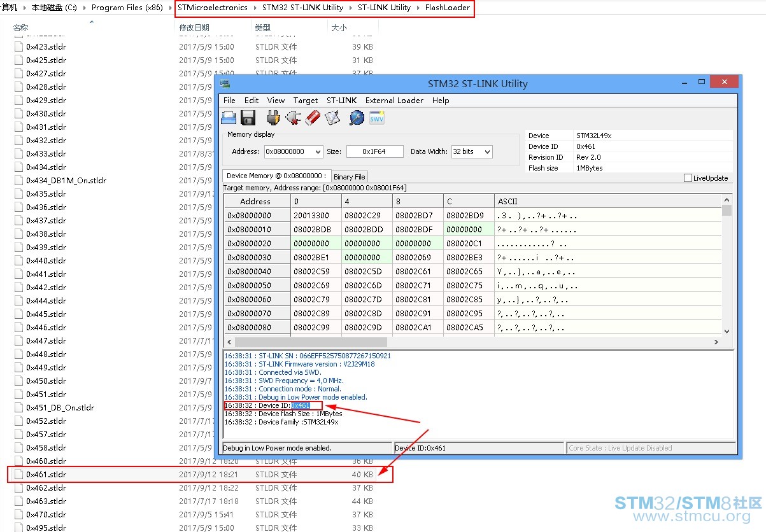766x532 pixels.
Task: Sort by the 修改日期 column header
Action: click(x=194, y=28)
